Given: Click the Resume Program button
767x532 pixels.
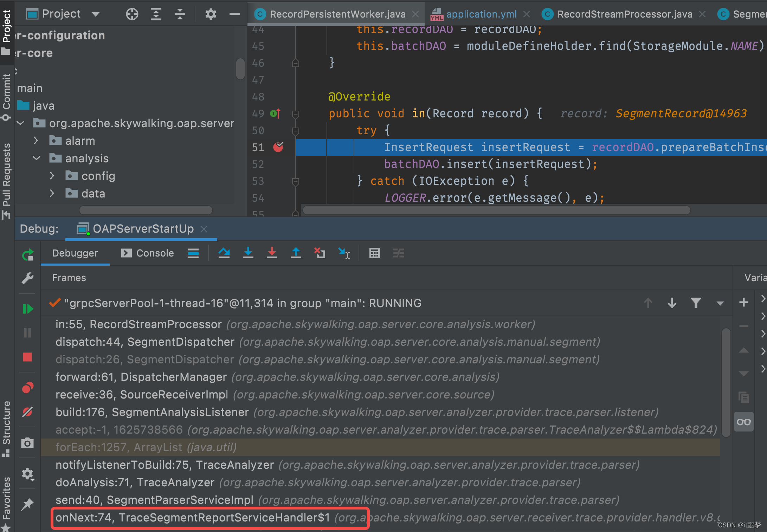Looking at the screenshot, I should pos(27,309).
